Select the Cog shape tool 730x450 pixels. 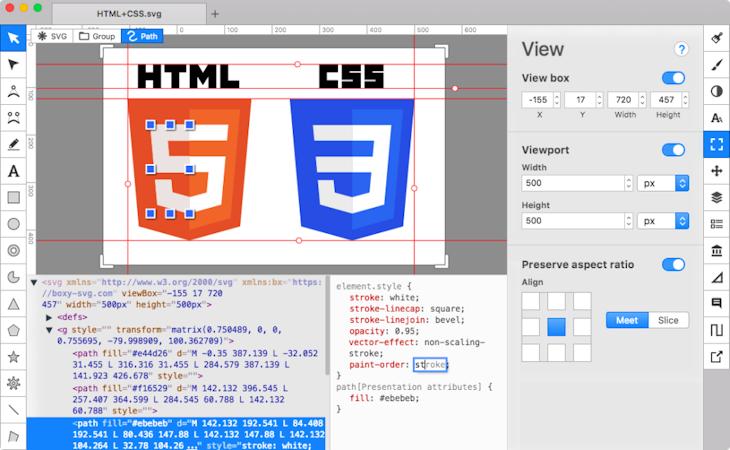pyautogui.click(x=13, y=383)
